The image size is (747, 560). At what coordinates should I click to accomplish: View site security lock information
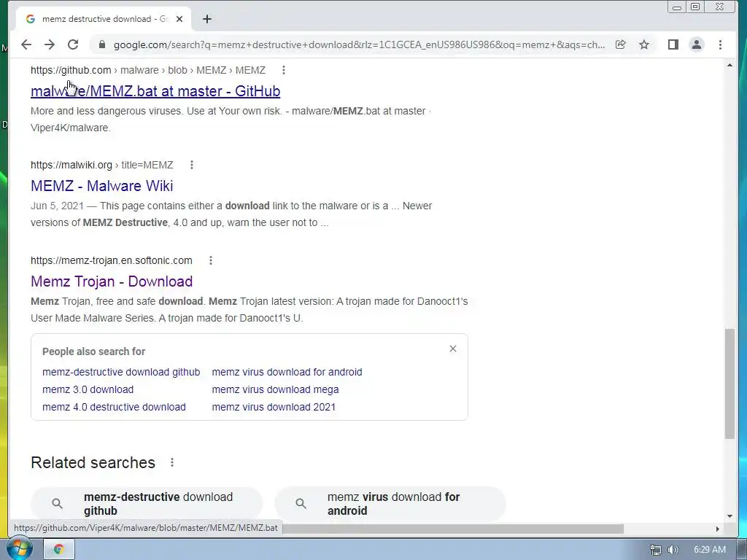(x=101, y=44)
